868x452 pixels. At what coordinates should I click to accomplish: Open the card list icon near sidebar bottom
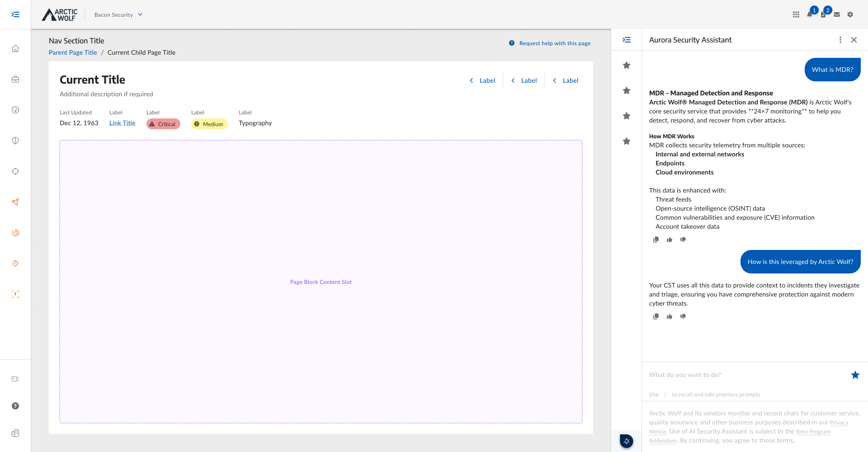[x=15, y=379]
